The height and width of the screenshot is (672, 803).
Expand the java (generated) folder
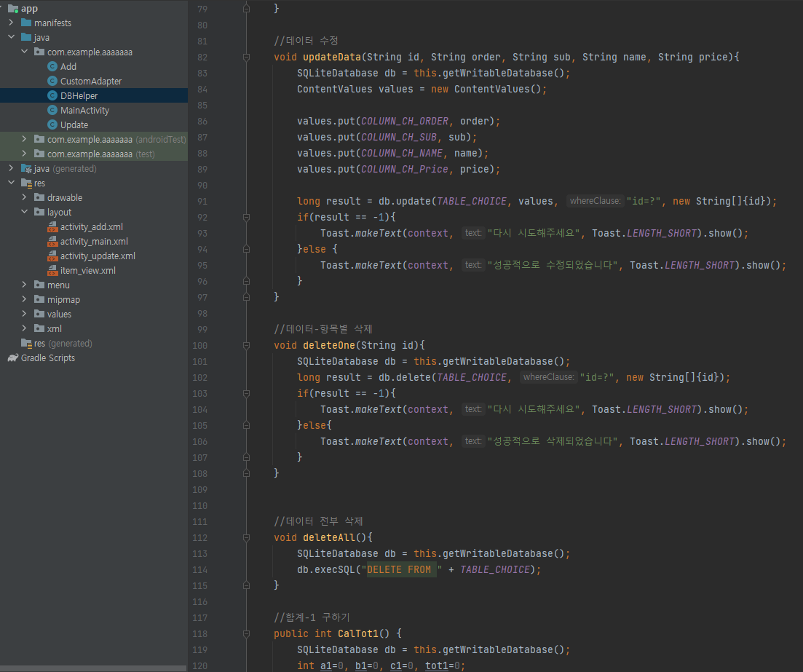(x=11, y=168)
